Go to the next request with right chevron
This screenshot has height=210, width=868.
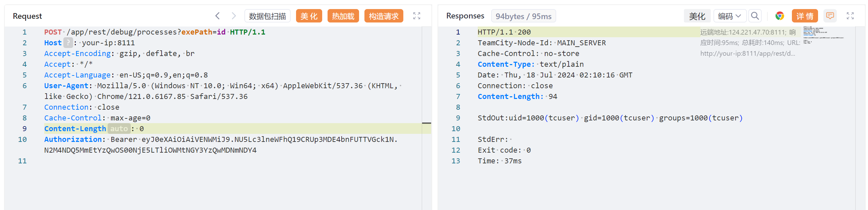pos(233,16)
